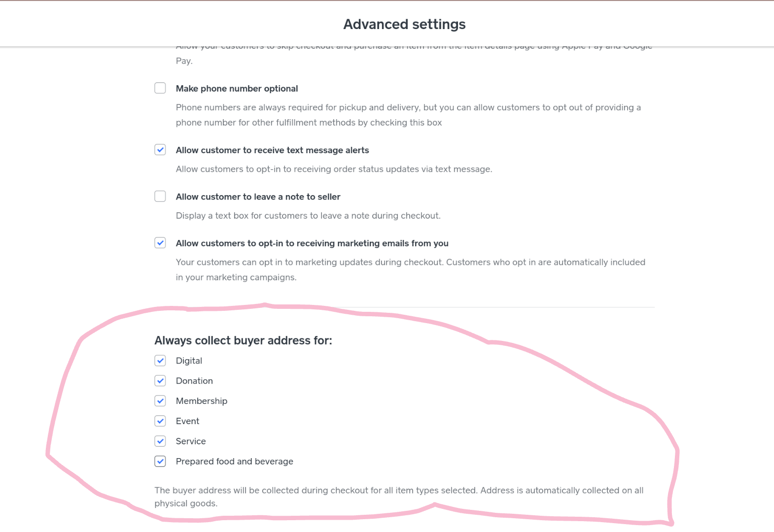Click the "Make phone number optional" label text

click(237, 89)
